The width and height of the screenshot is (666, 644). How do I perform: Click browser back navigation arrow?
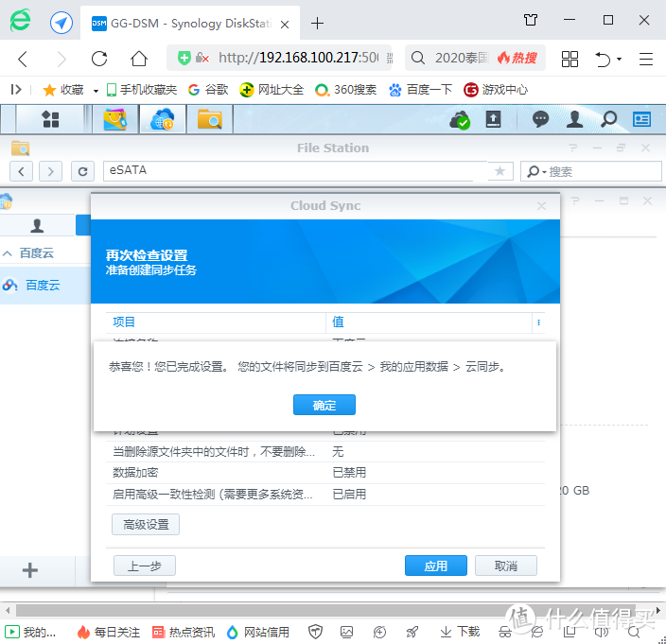tap(24, 59)
